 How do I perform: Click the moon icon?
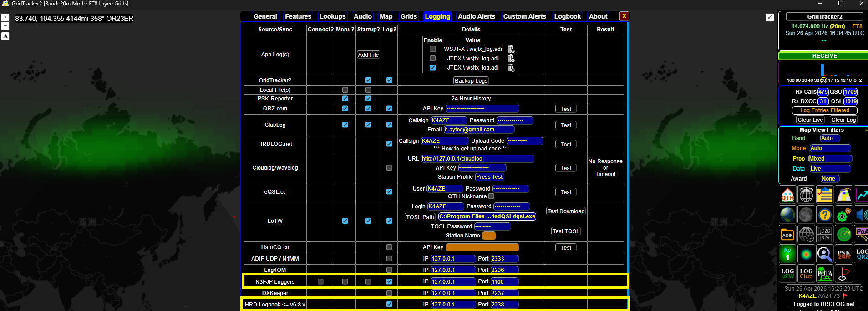pos(806,215)
